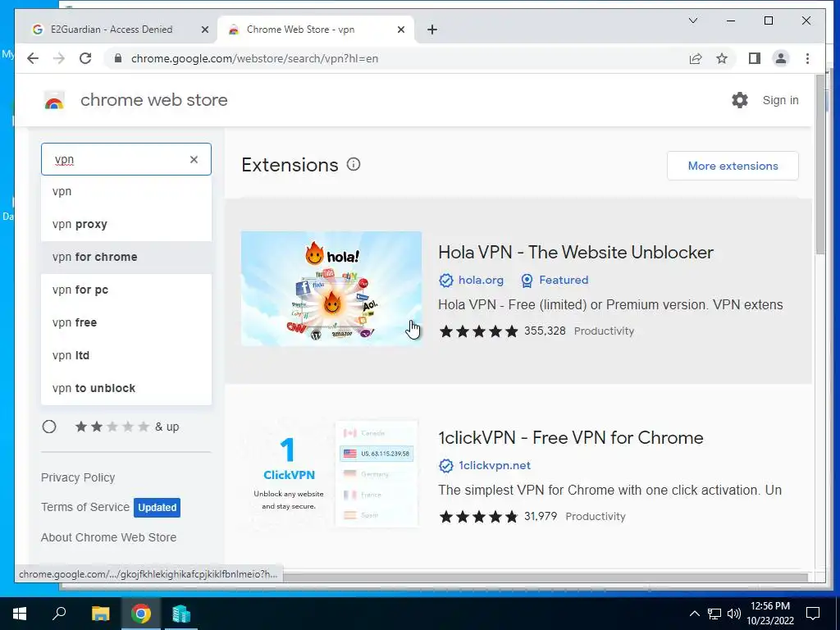Open Chrome three-dot menu
The height and width of the screenshot is (630, 840).
(x=807, y=58)
